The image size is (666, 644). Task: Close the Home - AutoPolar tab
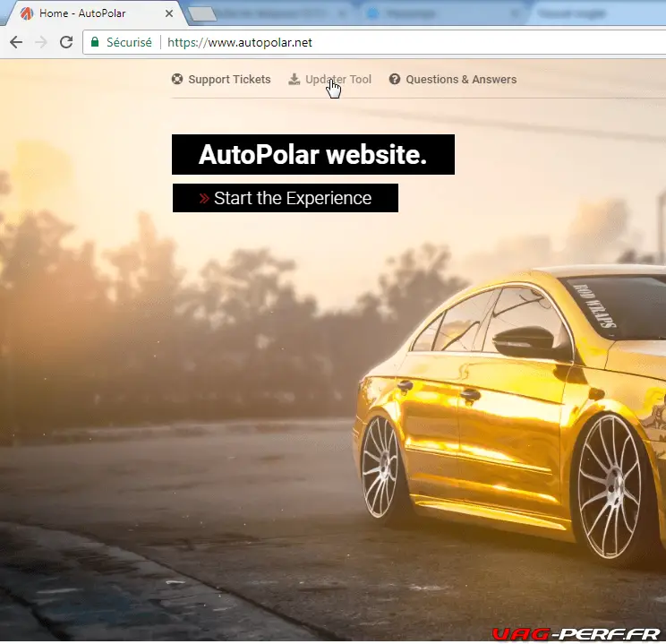169,13
